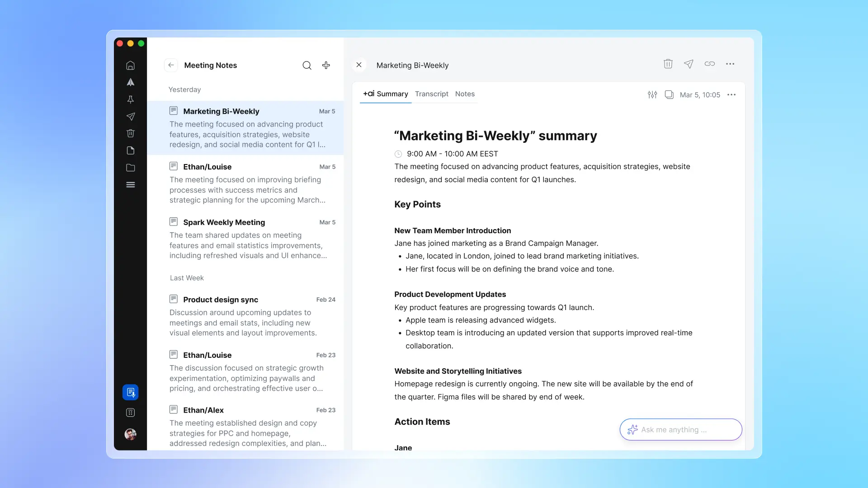Open the Folders icon in sidebar
The image size is (868, 488).
130,168
